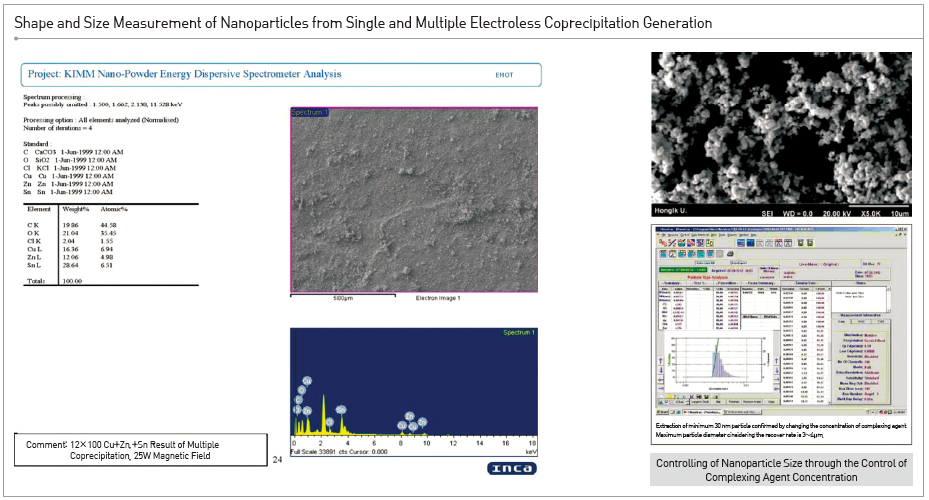This screenshot has height=500, width=929.
Task: Click the Electron Image 1 caption
Action: click(x=437, y=298)
